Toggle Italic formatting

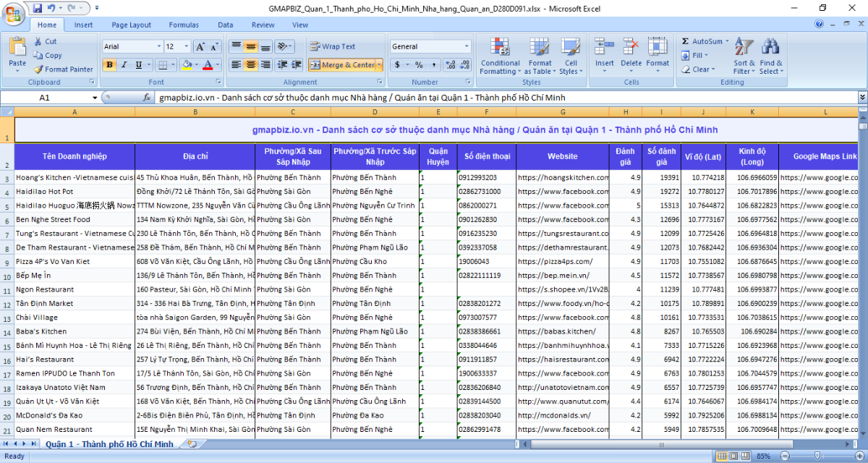click(x=124, y=65)
